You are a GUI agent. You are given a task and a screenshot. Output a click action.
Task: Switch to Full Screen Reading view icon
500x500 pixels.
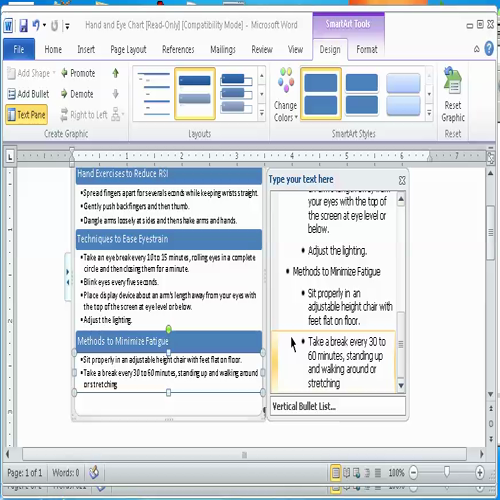click(347, 473)
